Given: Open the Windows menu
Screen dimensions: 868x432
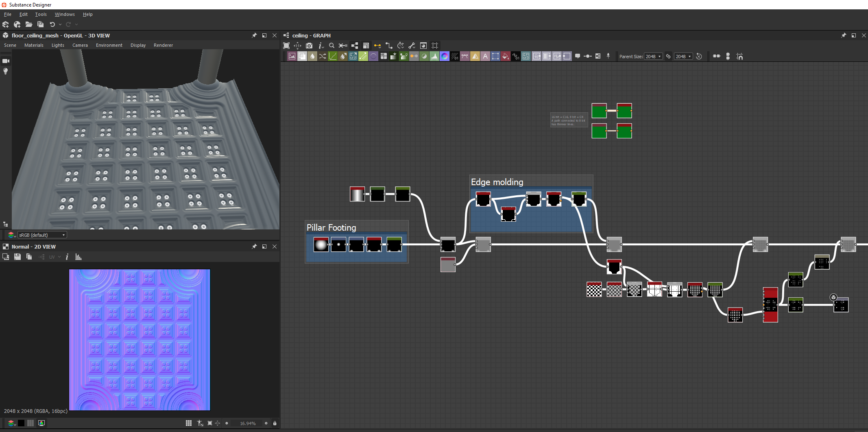Looking at the screenshot, I should [x=65, y=14].
